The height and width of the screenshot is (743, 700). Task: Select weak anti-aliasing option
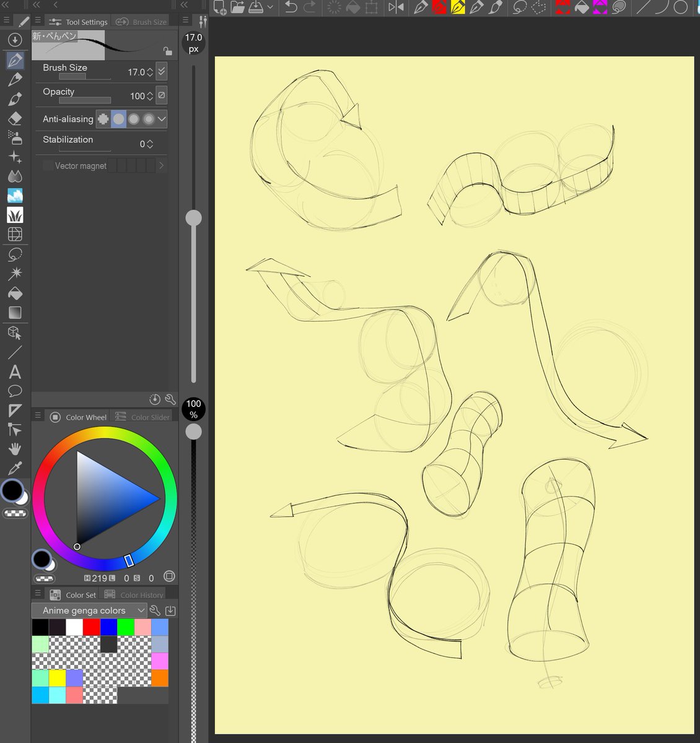pos(118,119)
